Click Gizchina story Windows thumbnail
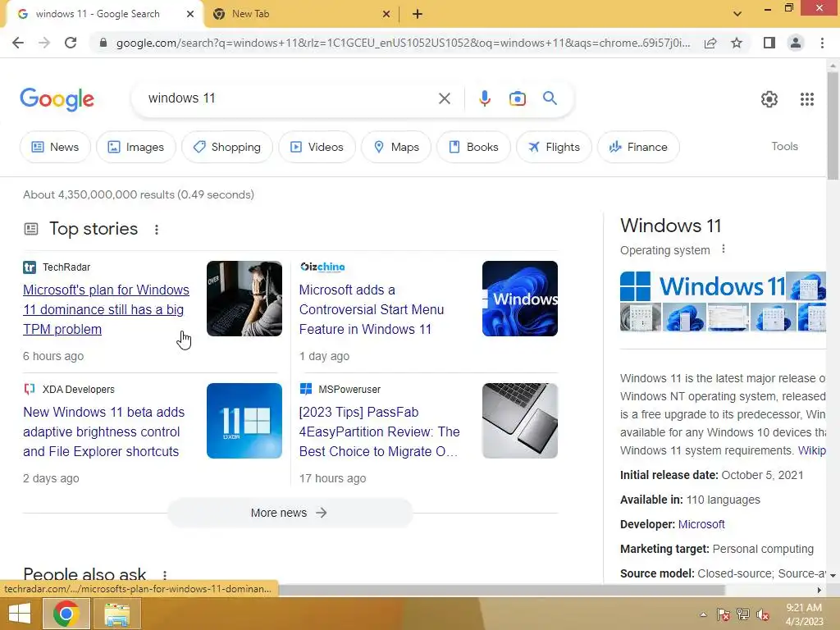The width and height of the screenshot is (840, 630). click(519, 299)
